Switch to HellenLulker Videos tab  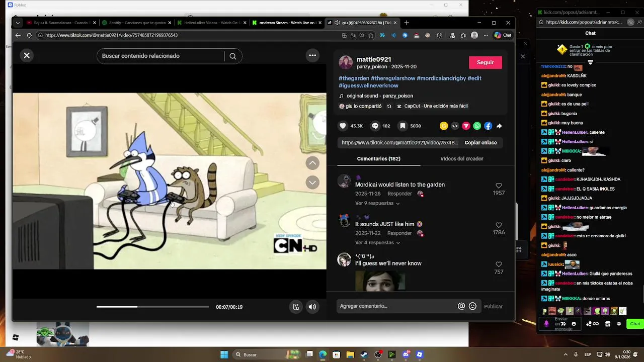[211, 23]
